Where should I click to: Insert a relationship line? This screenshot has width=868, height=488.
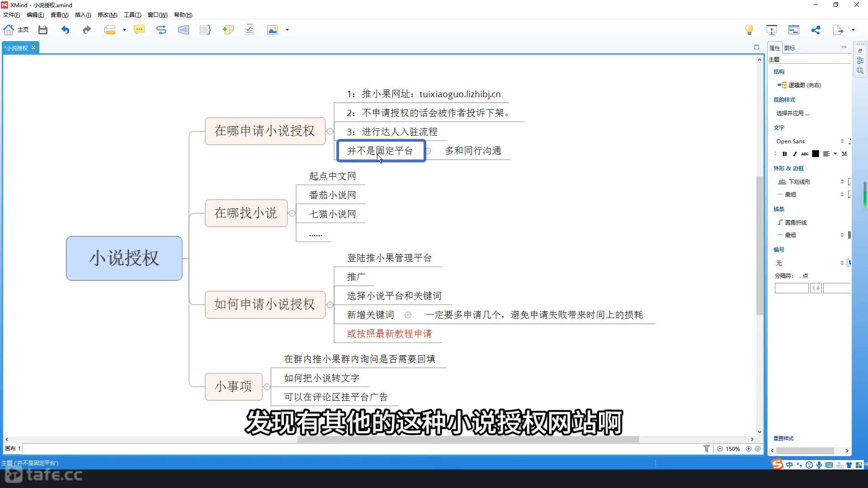[x=161, y=30]
